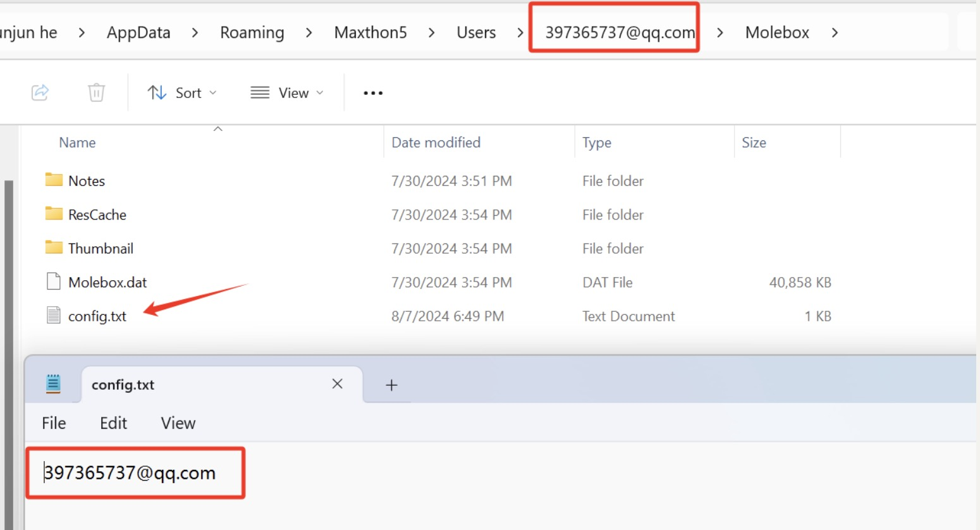Viewport: 980px width, 530px height.
Task: Expand chevron after Molebox in path
Action: pos(835,33)
